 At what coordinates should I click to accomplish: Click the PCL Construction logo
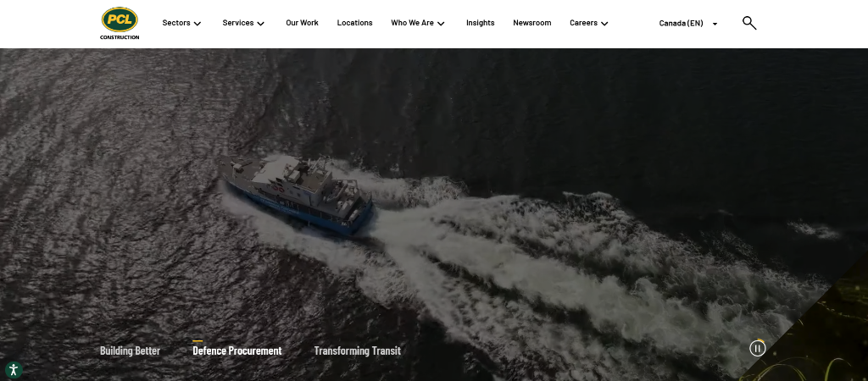pyautogui.click(x=120, y=23)
